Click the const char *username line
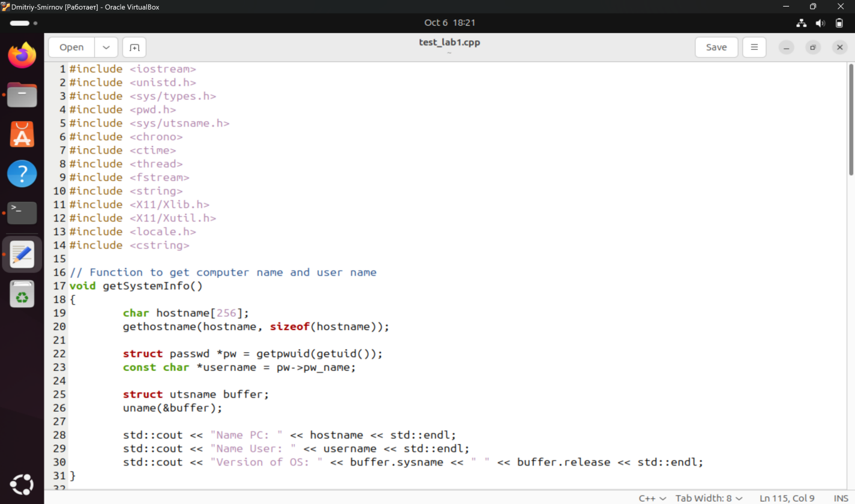 [239, 367]
